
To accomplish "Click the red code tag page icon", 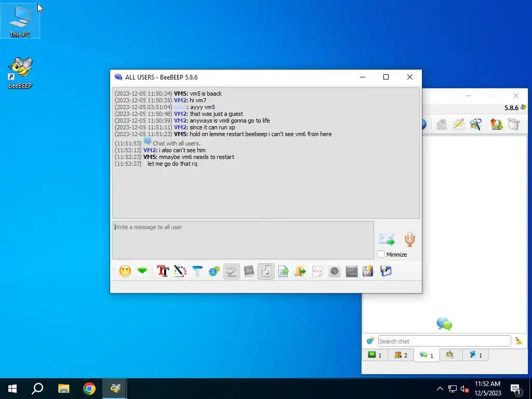I will (317, 271).
